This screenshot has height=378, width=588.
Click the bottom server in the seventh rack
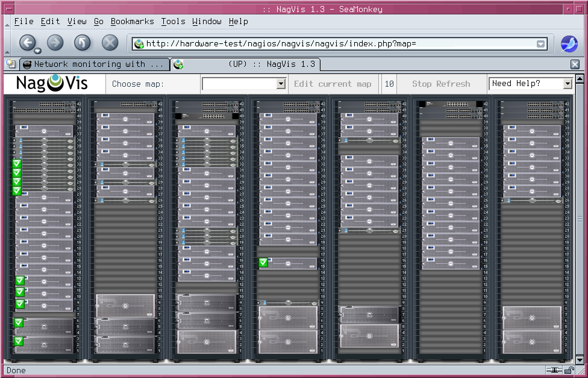coord(532,342)
